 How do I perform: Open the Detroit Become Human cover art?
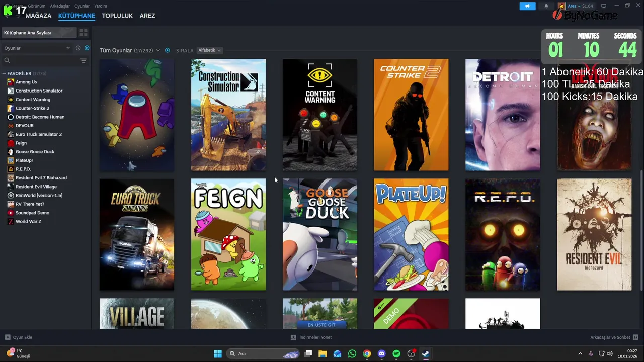click(503, 115)
